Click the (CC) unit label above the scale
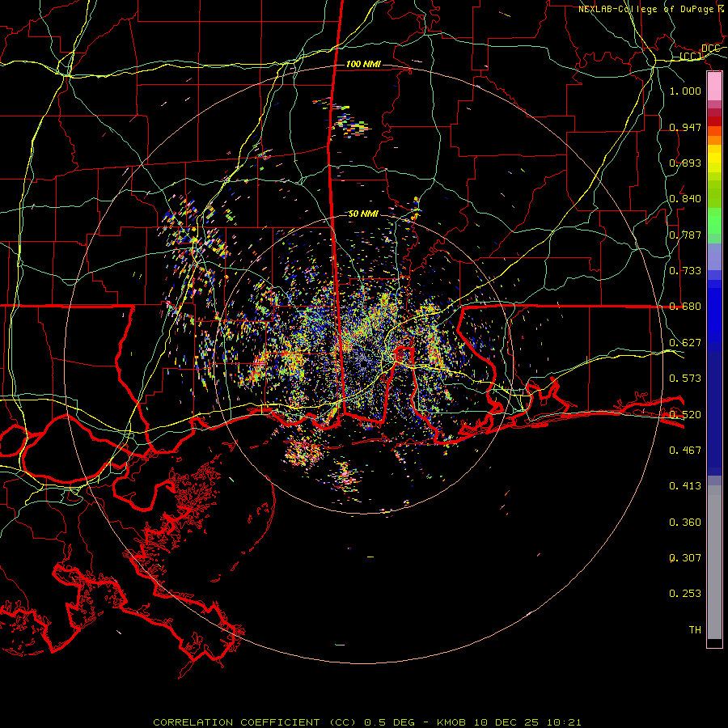This screenshot has width=728, height=728. tap(691, 57)
